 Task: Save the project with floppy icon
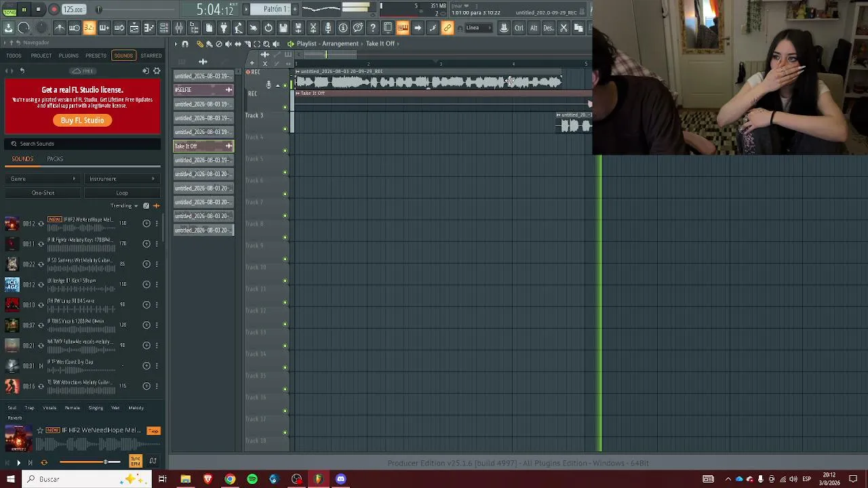click(283, 28)
